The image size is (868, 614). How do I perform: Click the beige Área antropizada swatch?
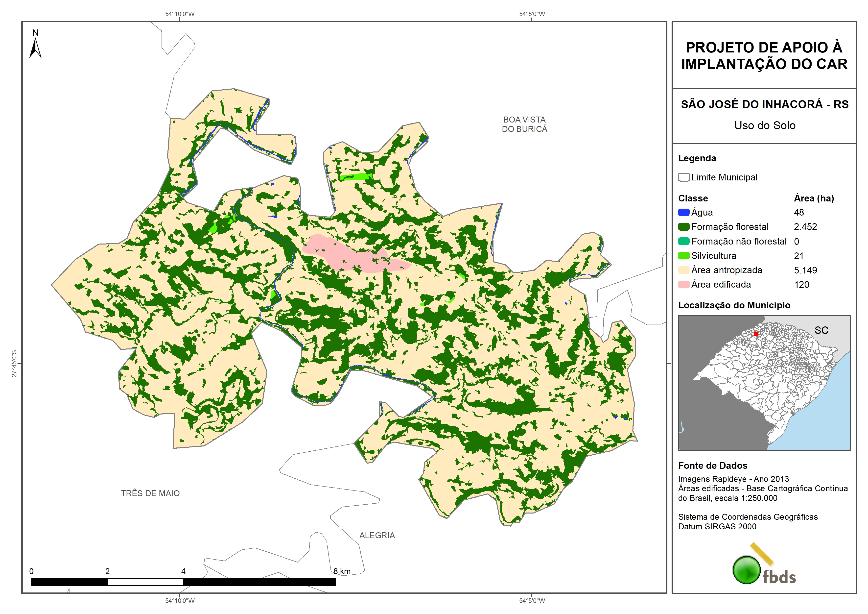click(x=683, y=270)
